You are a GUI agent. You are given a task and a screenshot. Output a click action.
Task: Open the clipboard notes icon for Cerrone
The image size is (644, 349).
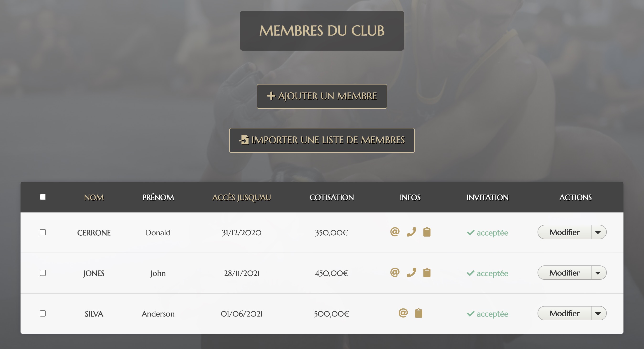coord(427,232)
